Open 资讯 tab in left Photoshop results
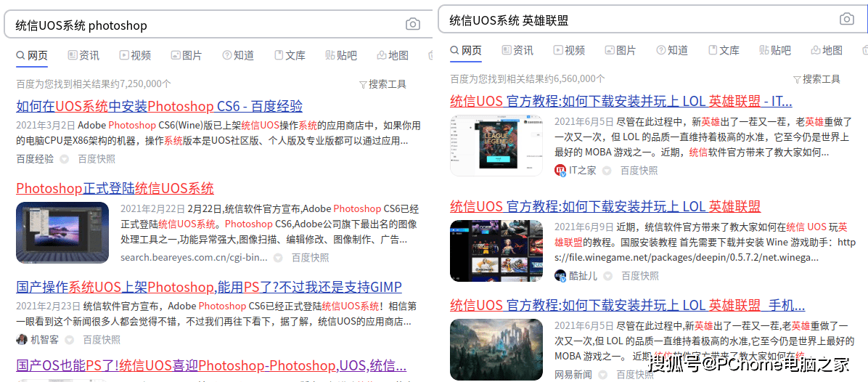The image size is (868, 382). pos(83,55)
